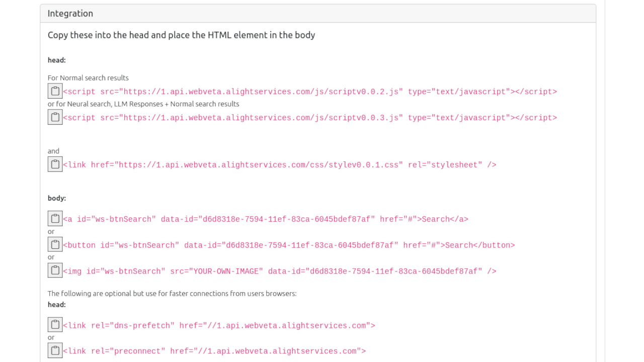This screenshot has height=362, width=644.
Task: Click the stylev0.0.1.css link code text
Action: 280,165
